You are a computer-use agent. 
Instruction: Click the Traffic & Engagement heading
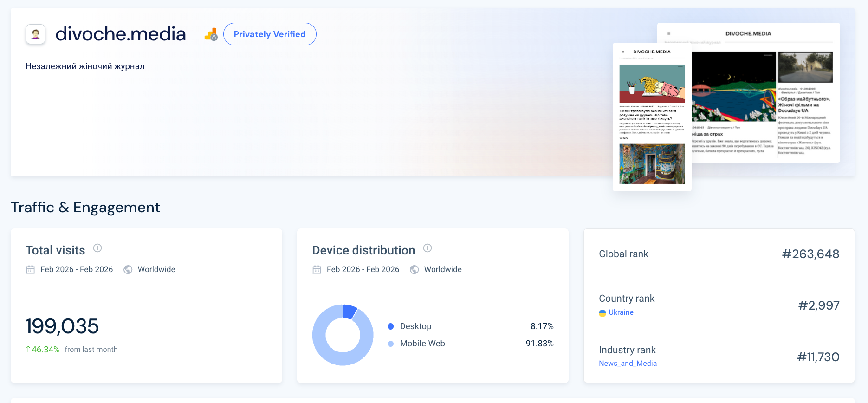(x=85, y=207)
